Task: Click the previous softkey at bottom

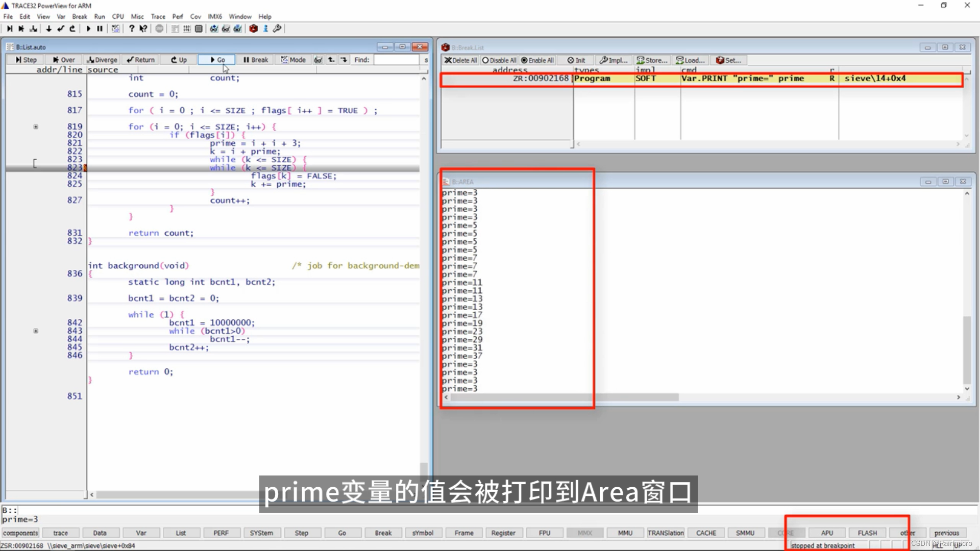Action: pyautogui.click(x=947, y=533)
